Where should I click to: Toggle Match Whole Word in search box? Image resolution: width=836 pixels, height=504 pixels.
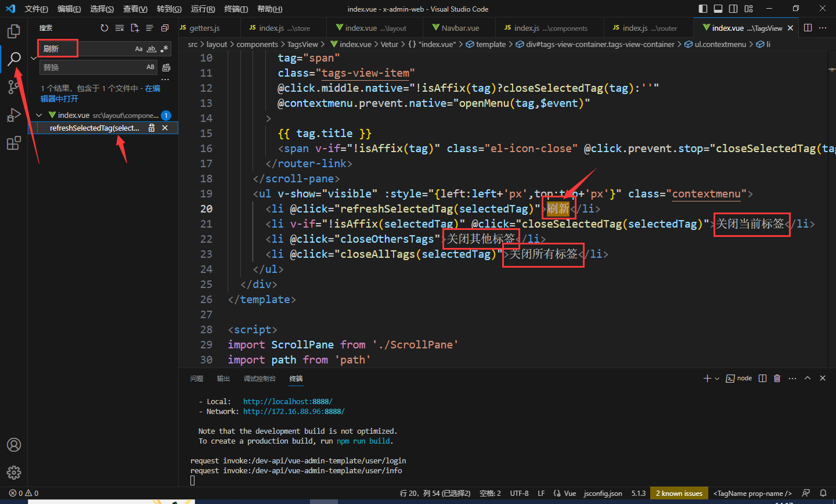pyautogui.click(x=152, y=49)
